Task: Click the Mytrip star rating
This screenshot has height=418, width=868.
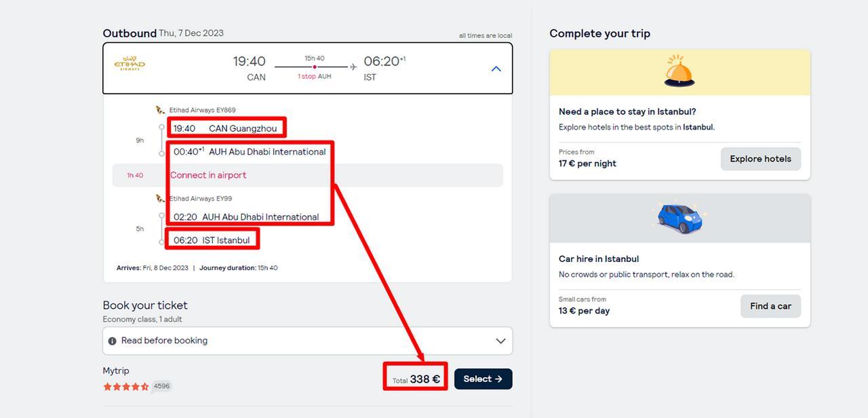Action: tap(125, 387)
